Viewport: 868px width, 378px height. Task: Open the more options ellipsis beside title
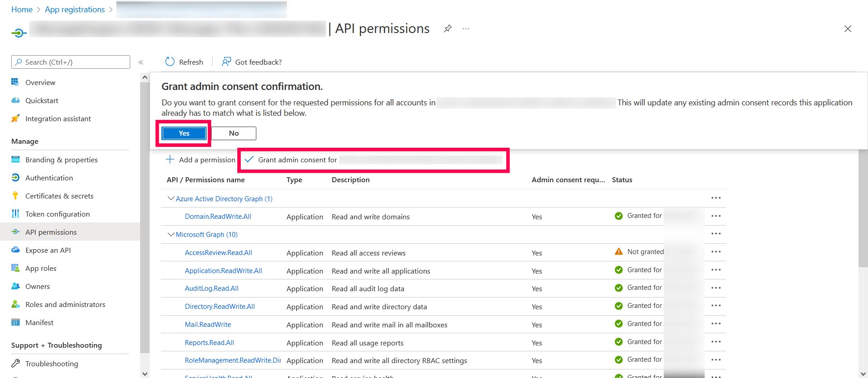click(466, 28)
